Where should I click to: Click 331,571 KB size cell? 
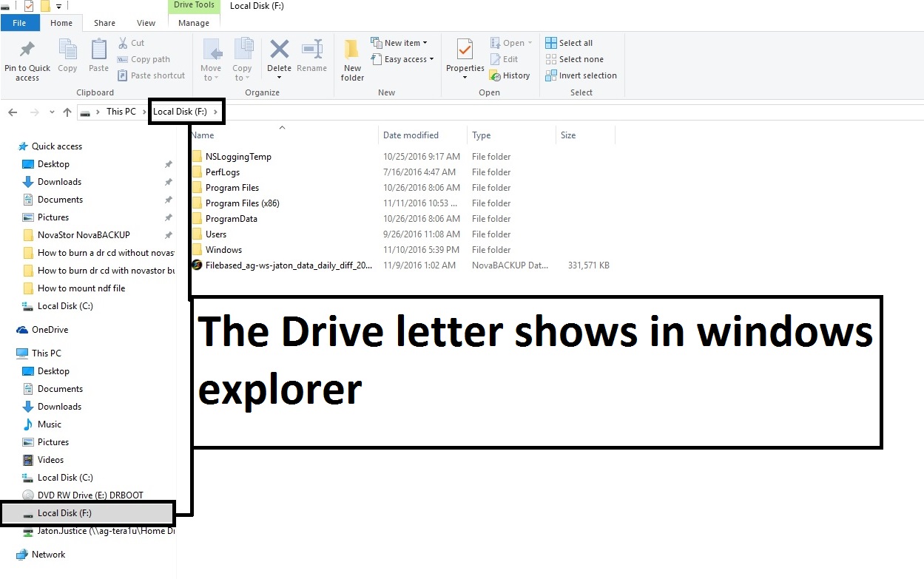(588, 265)
